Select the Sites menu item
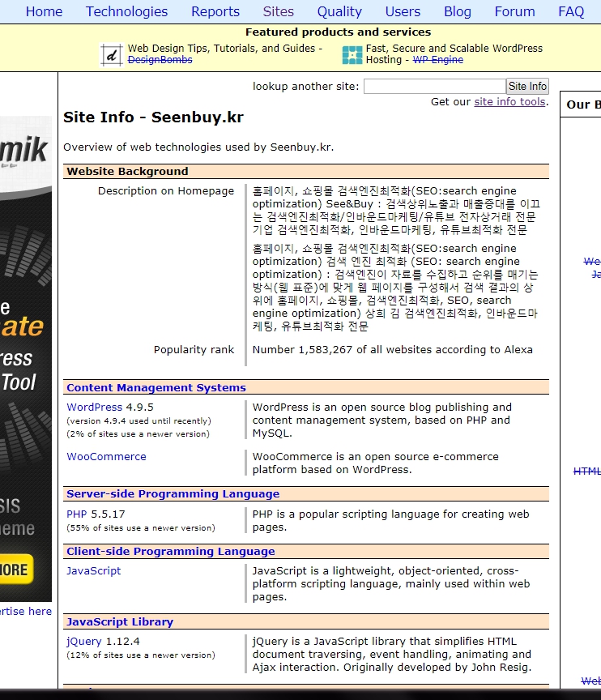Screen dimensions: 601x700 tap(279, 11)
